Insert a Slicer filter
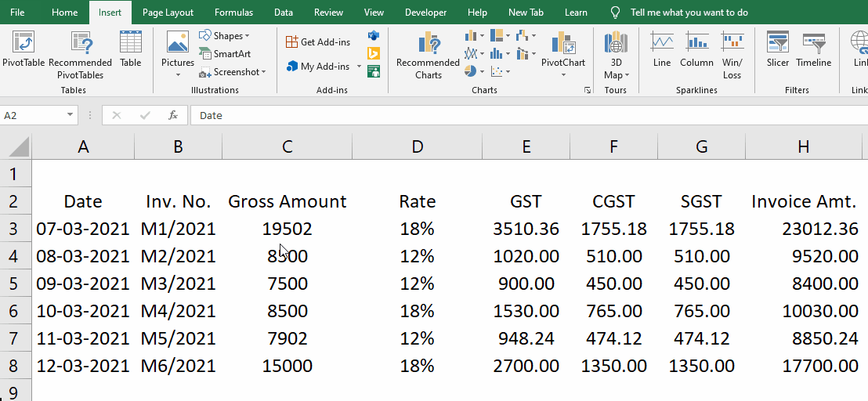 778,49
